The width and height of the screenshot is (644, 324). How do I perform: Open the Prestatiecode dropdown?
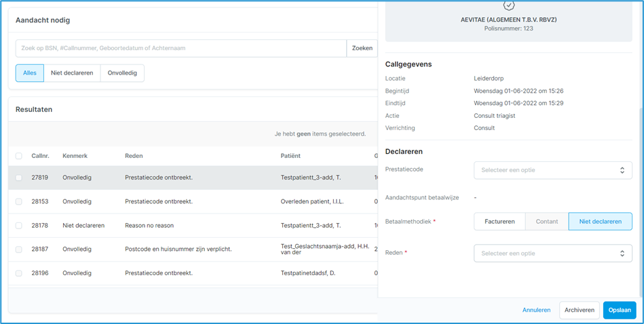click(552, 170)
